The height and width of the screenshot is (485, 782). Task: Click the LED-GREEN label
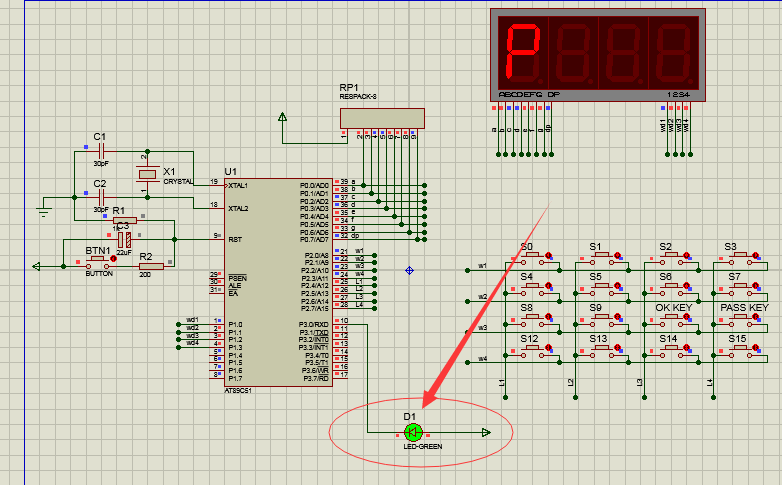coord(423,447)
